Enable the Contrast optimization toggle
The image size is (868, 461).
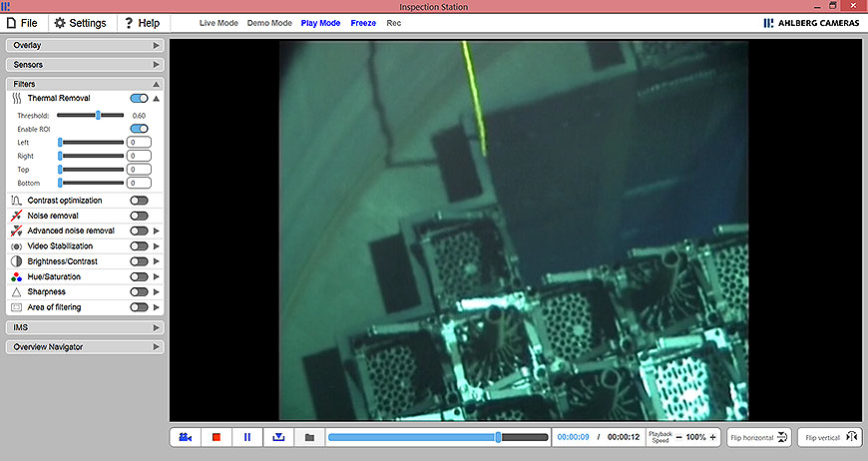tap(139, 201)
